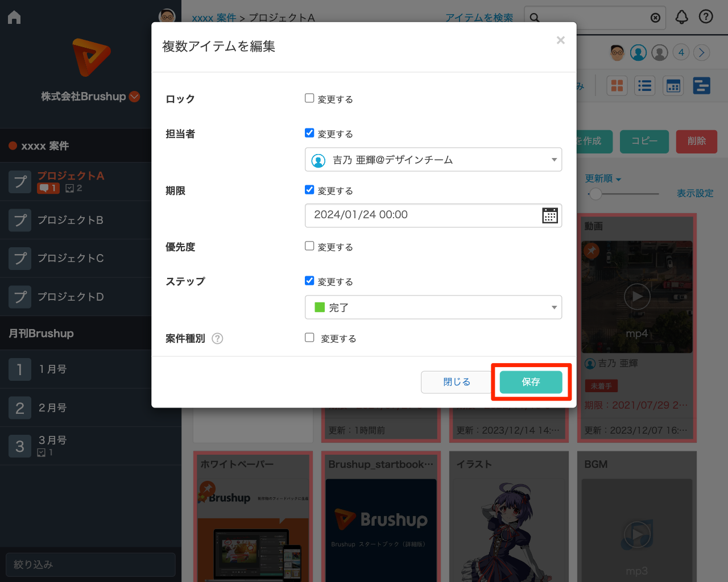This screenshot has height=582, width=728.
Task: Click the 未着手 status tag
Action: 601,386
